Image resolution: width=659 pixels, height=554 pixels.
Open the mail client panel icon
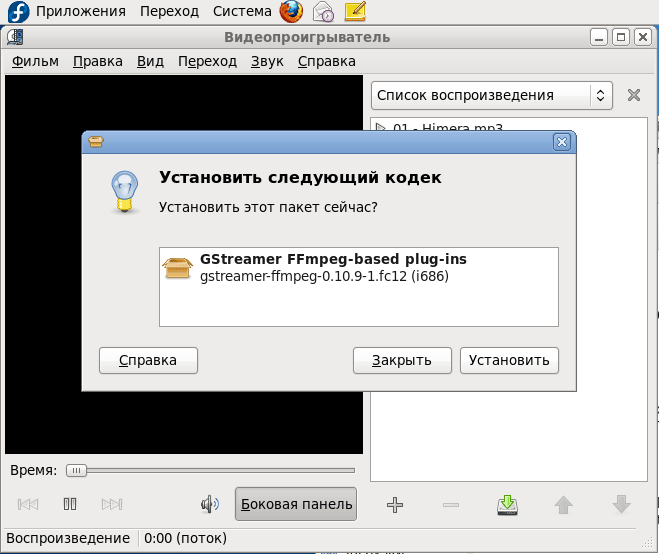pyautogui.click(x=323, y=11)
